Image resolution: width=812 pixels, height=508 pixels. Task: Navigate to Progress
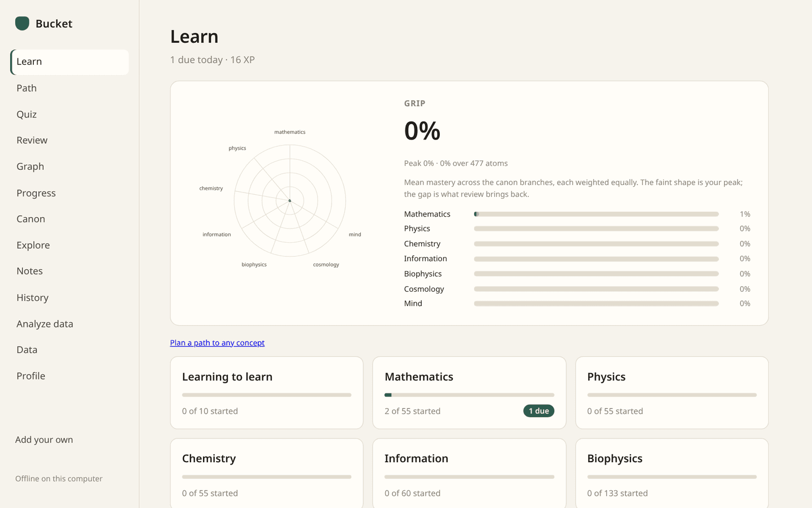(69, 193)
